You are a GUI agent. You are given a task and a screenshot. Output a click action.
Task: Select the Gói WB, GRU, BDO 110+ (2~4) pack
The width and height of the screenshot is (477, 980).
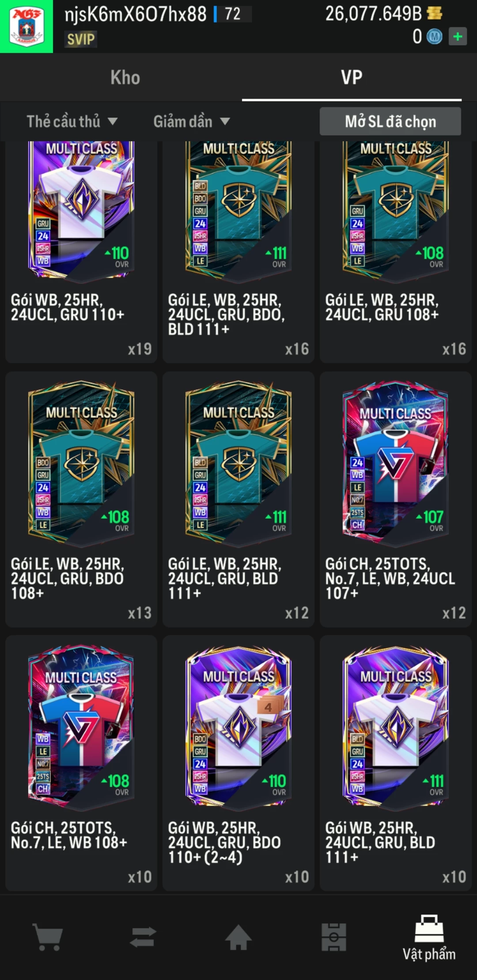pyautogui.click(x=238, y=763)
